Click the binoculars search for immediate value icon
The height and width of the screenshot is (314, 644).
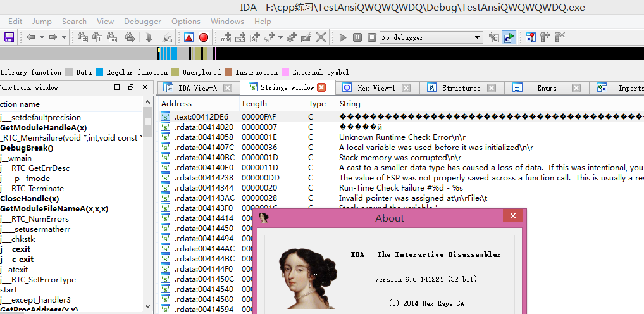click(x=82, y=37)
